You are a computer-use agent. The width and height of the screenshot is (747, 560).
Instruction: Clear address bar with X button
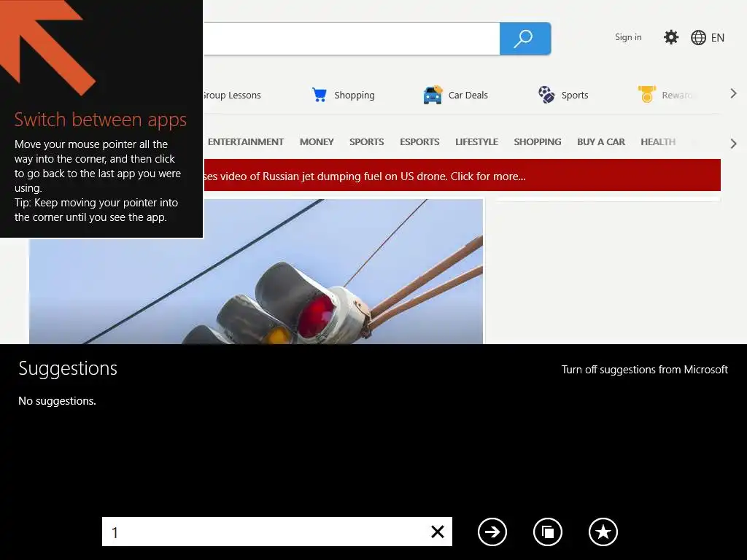coord(438,532)
